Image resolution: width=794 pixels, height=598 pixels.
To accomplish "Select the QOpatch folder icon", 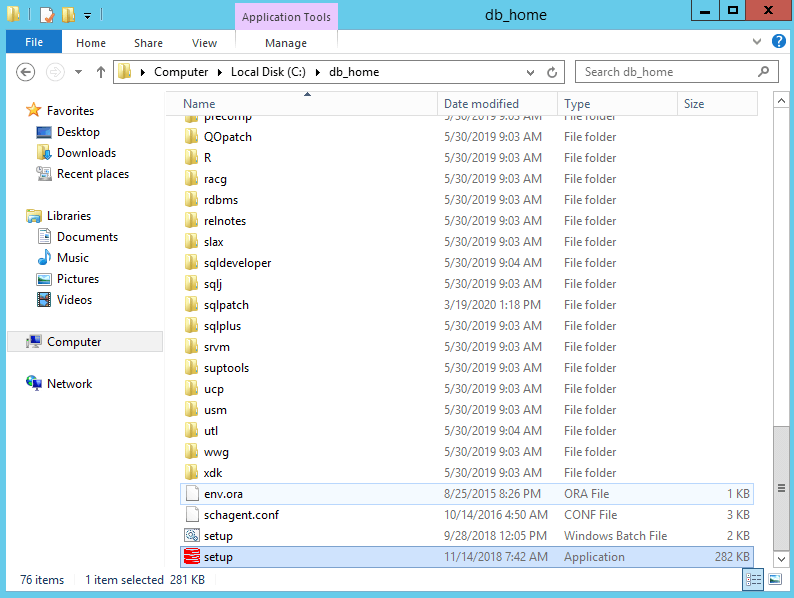I will point(191,137).
